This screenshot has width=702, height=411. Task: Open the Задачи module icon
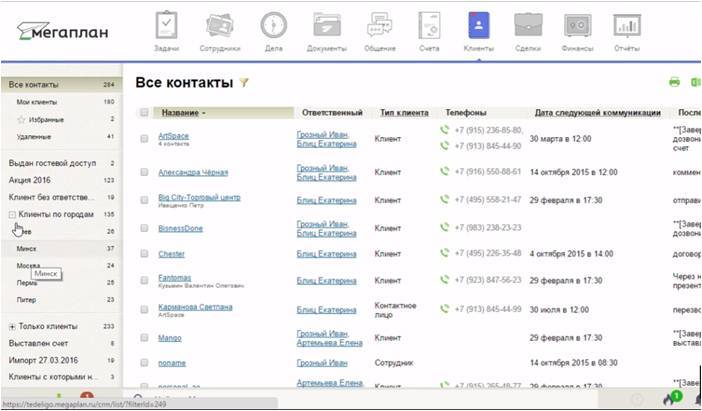coord(169,26)
